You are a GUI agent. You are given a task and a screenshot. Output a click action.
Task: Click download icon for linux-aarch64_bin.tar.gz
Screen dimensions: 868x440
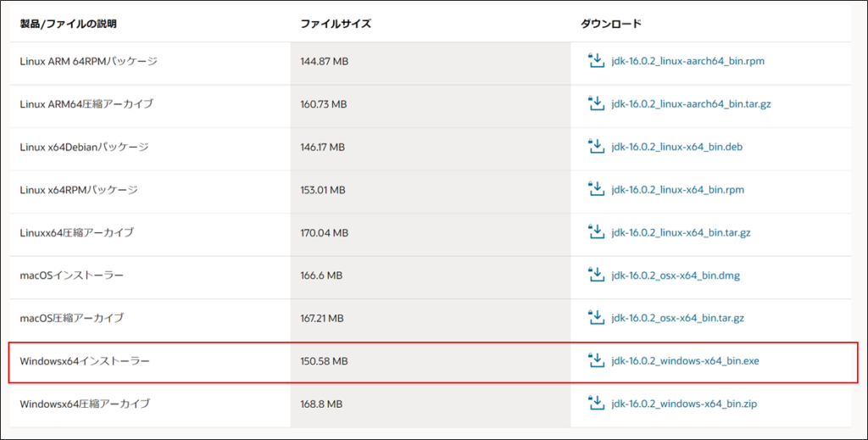click(x=596, y=103)
